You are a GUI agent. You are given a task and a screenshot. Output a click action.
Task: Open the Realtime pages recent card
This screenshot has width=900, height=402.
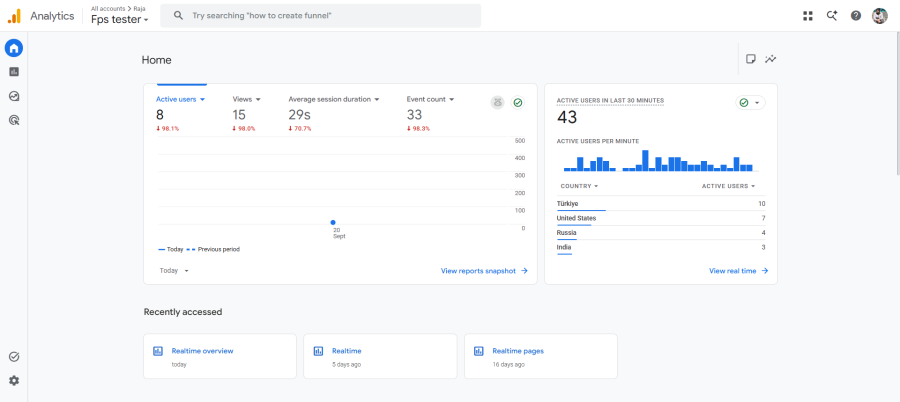[x=541, y=356]
